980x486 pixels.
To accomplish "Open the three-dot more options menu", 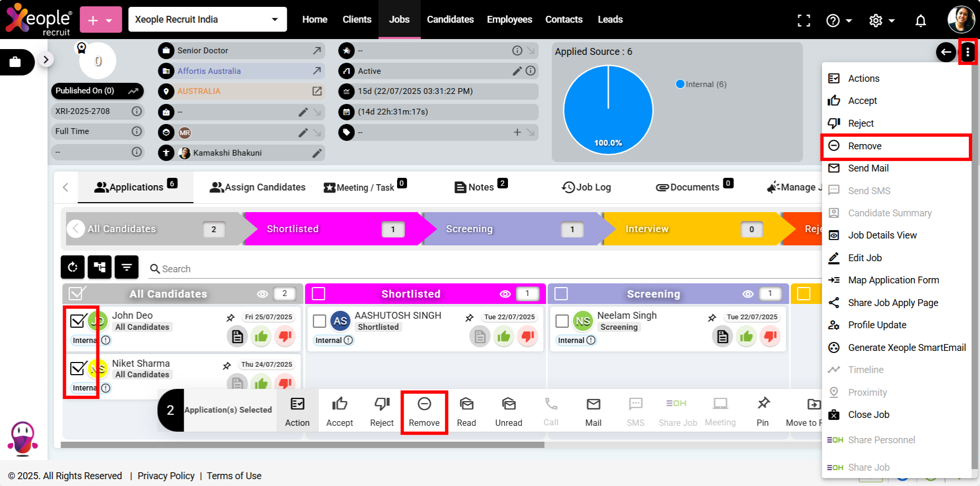I will pyautogui.click(x=967, y=52).
